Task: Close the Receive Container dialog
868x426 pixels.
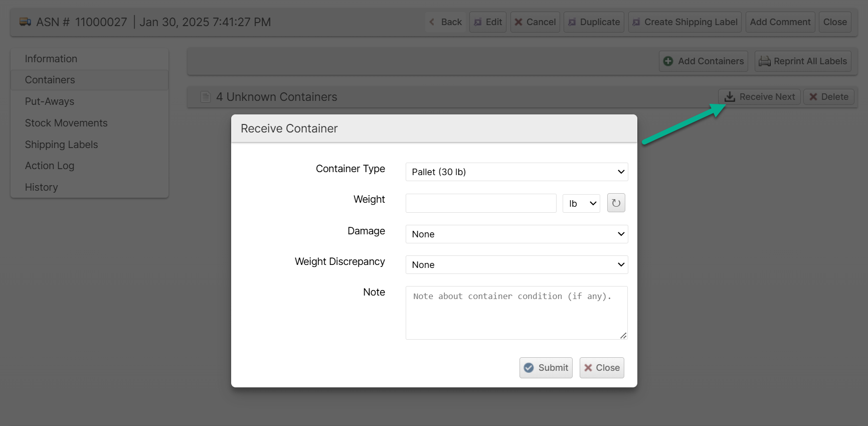Action: [602, 368]
